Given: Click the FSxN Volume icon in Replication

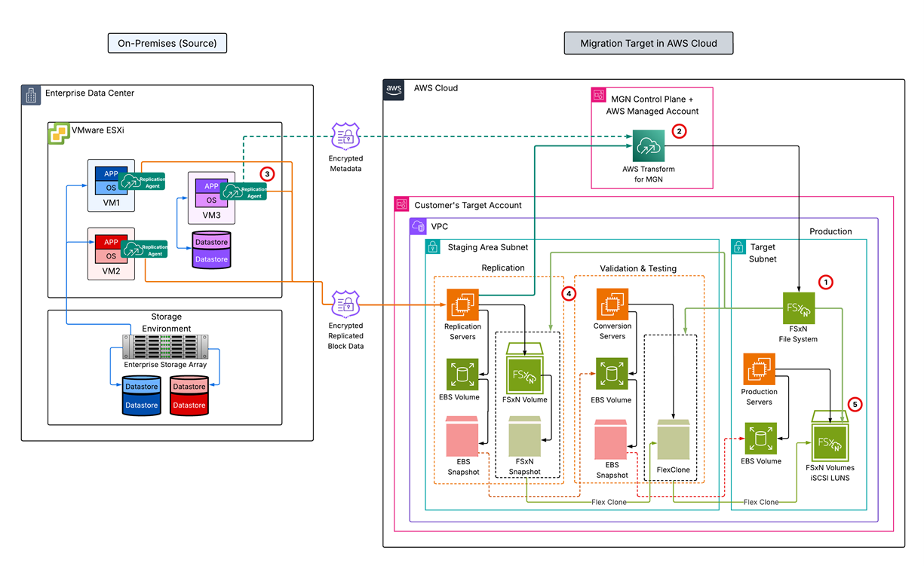Looking at the screenshot, I should (x=526, y=369).
